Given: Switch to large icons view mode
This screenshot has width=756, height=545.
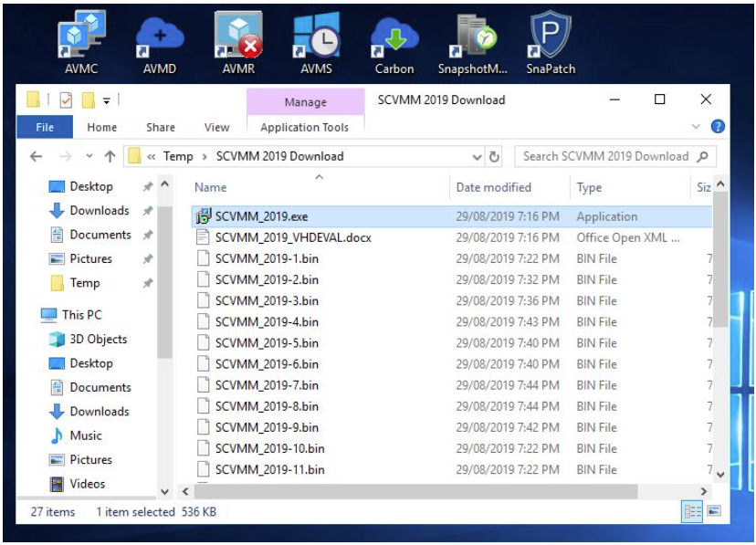Looking at the screenshot, I should (x=714, y=511).
